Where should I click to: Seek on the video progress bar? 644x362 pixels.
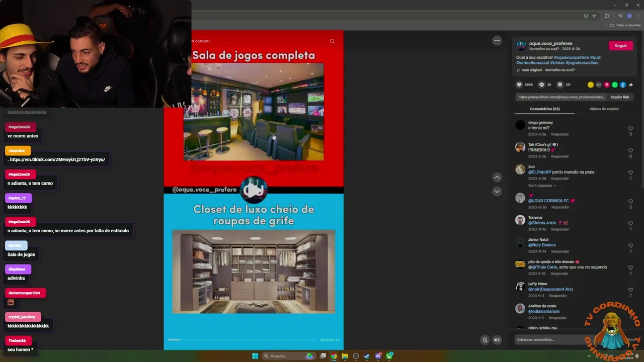[242, 340]
